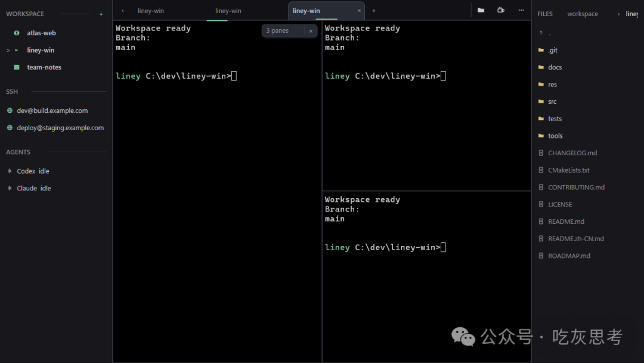Open the .git folder

pyautogui.click(x=552, y=50)
